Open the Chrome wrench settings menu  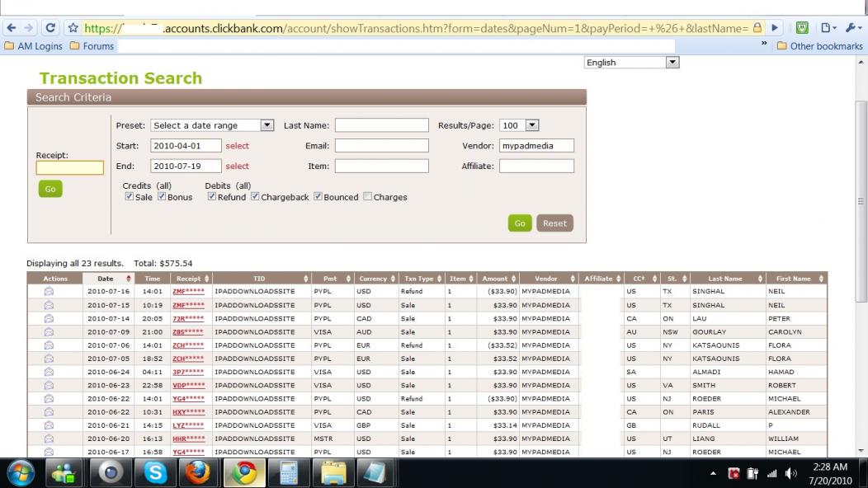[x=853, y=28]
